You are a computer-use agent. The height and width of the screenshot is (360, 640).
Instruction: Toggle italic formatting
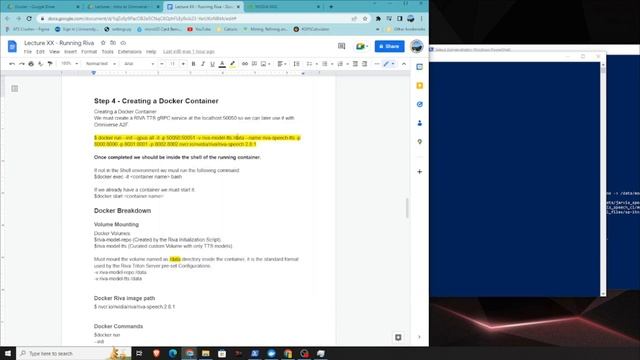(x=203, y=64)
